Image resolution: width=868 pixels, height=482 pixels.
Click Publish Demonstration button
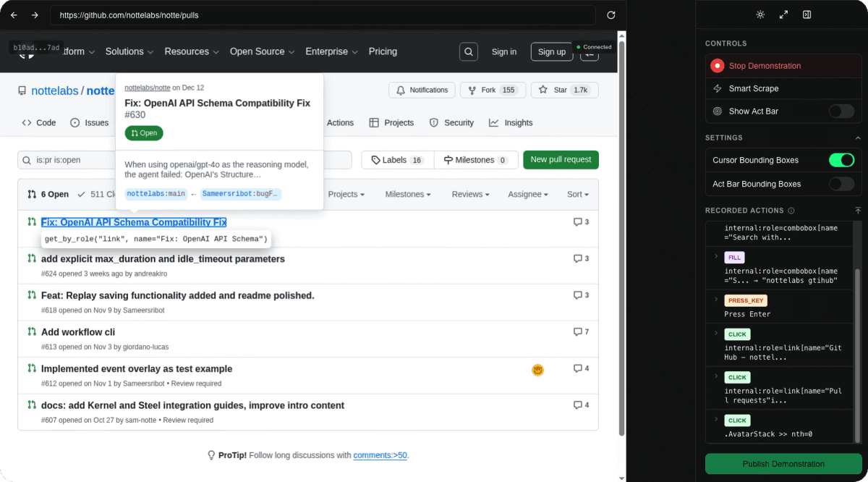pos(783,464)
